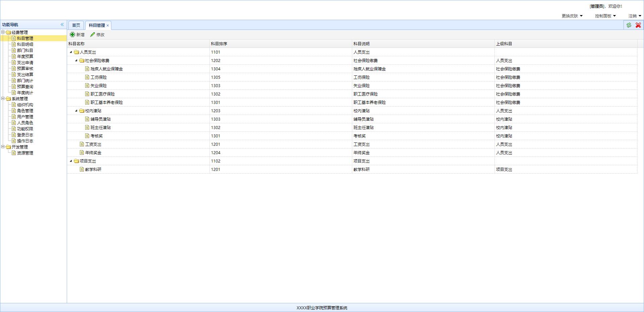Open 人员角色 in the sidebar

click(x=25, y=123)
